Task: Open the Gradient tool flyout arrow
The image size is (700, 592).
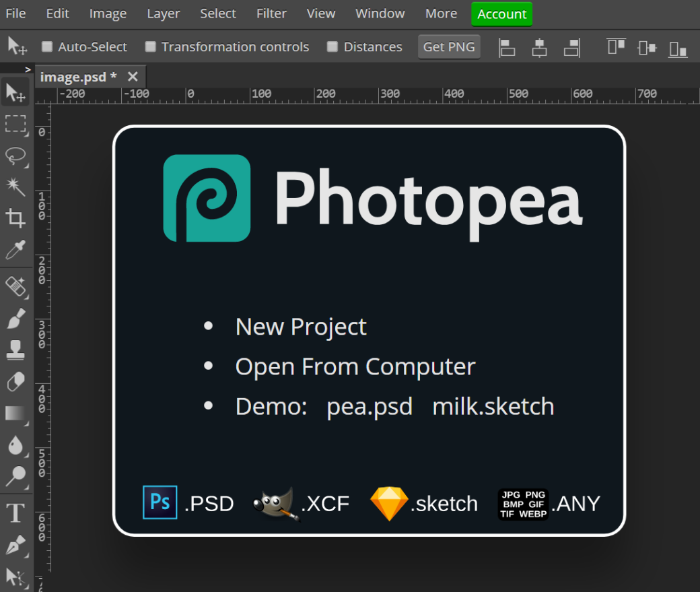Action: click(x=27, y=423)
